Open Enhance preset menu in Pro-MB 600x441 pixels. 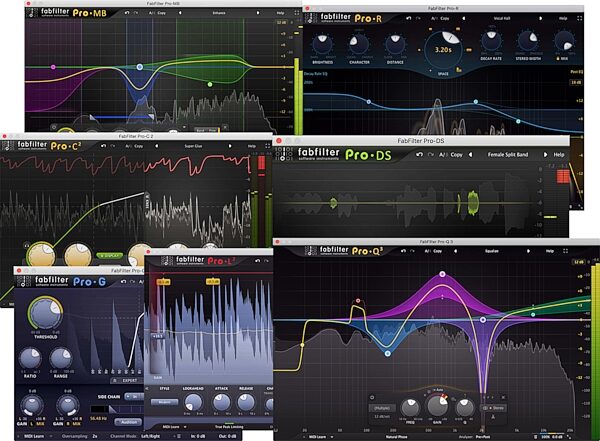[219, 13]
